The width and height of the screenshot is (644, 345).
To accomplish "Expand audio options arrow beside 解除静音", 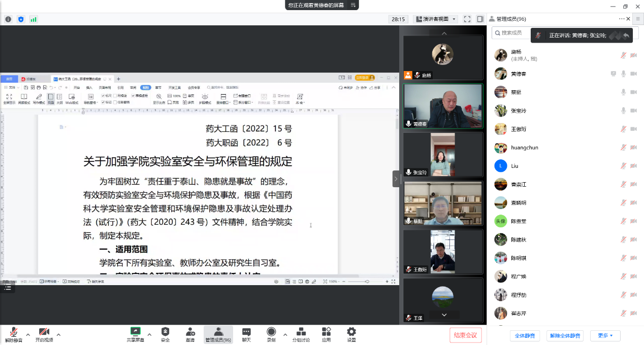I will [28, 335].
